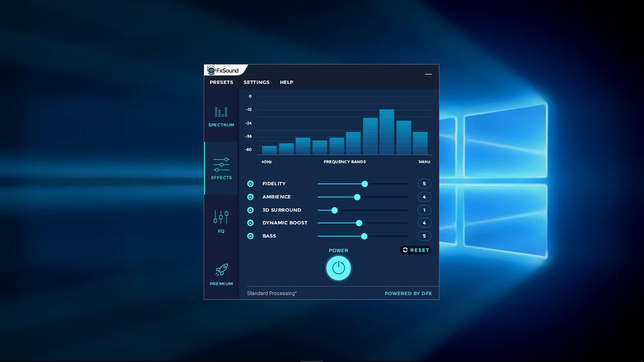Toggle the Ambience effect on/off
Image resolution: width=644 pixels, height=362 pixels.
[251, 197]
